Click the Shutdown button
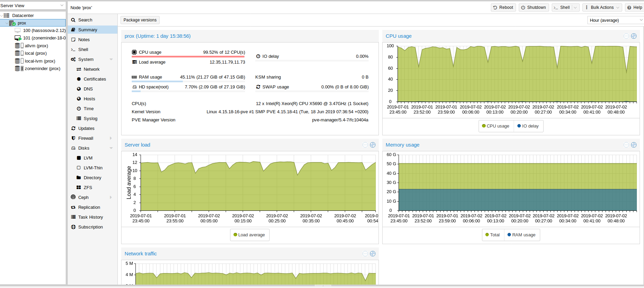Viewport: 644px width, 288px height. (x=534, y=7)
